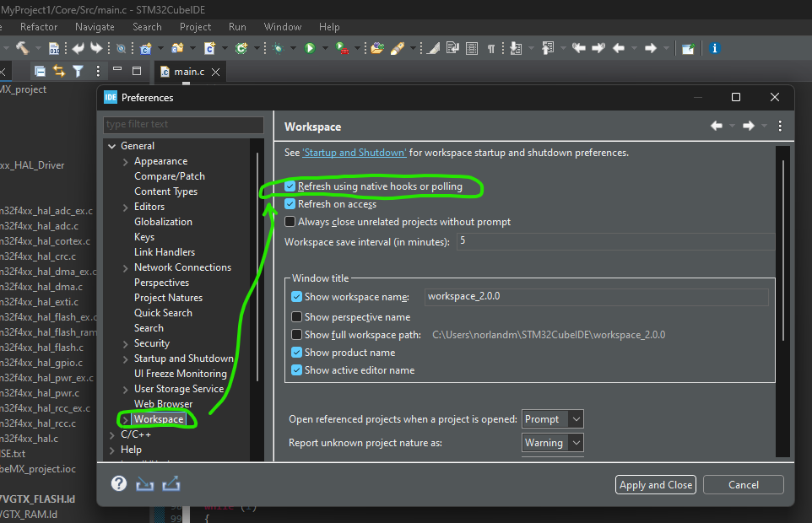This screenshot has width=812, height=523.
Task: Click the Skip All Breakpoints icon
Action: (121, 49)
